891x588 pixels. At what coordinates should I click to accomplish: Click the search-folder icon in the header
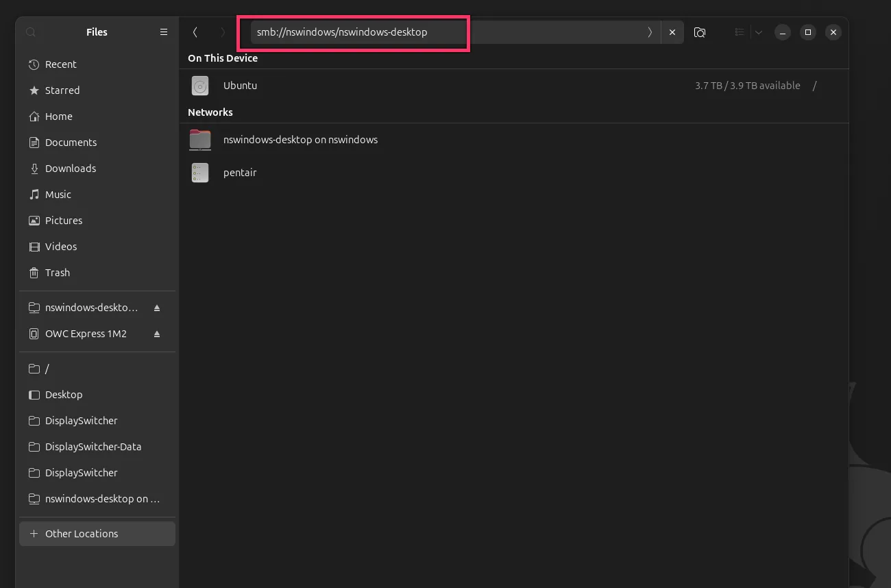tap(700, 32)
